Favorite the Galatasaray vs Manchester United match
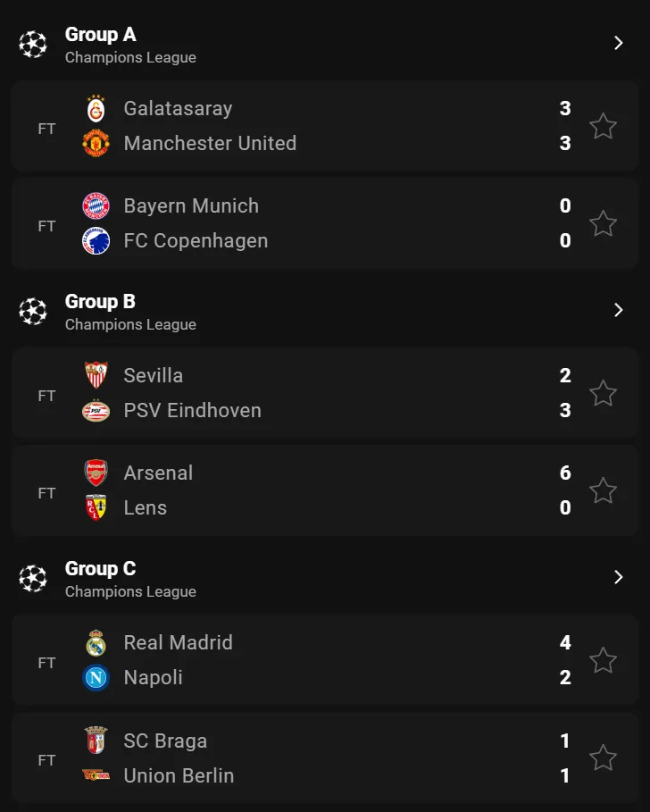This screenshot has width=650, height=812. click(x=603, y=126)
